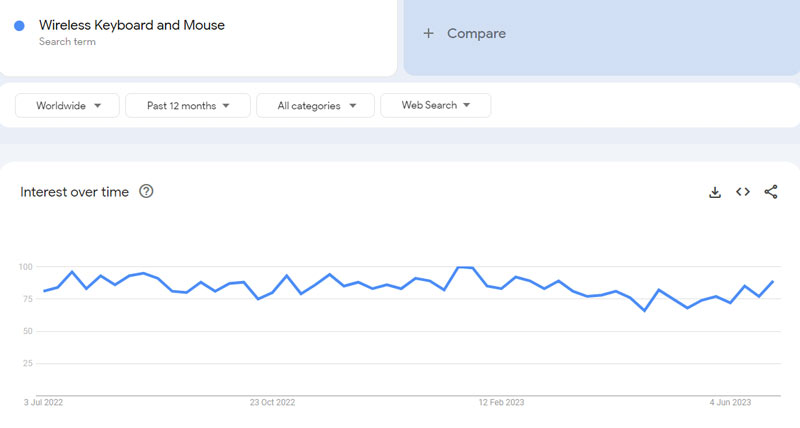The width and height of the screenshot is (800, 428).
Task: Click the 75 value on the y-axis
Action: click(28, 299)
